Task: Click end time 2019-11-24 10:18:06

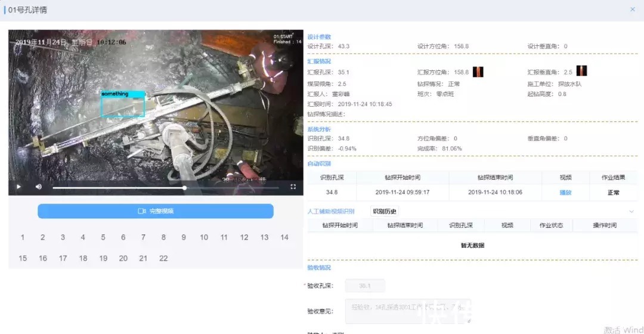Action: [x=496, y=192]
